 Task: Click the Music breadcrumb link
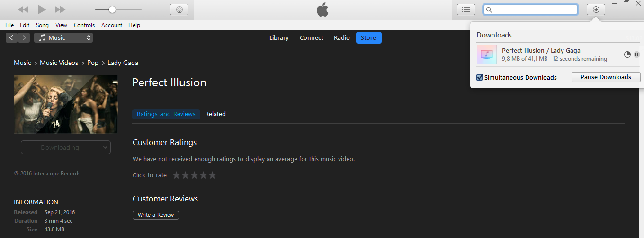(x=22, y=63)
